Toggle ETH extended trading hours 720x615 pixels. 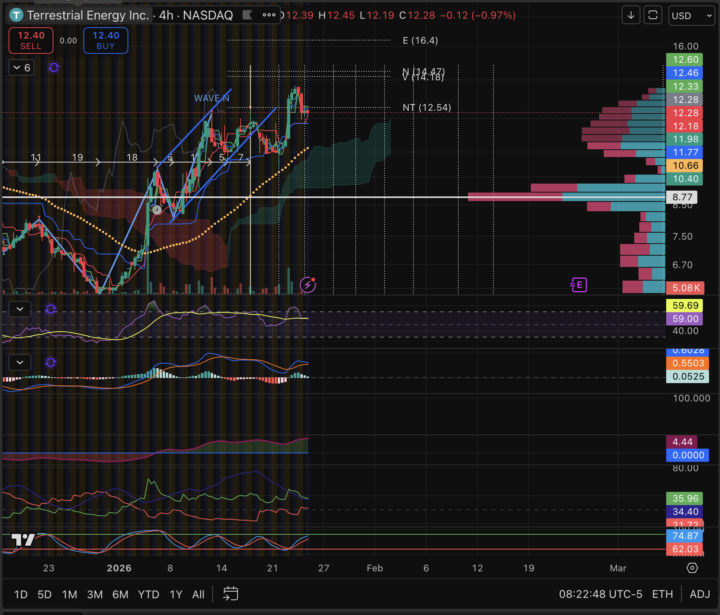tap(663, 594)
